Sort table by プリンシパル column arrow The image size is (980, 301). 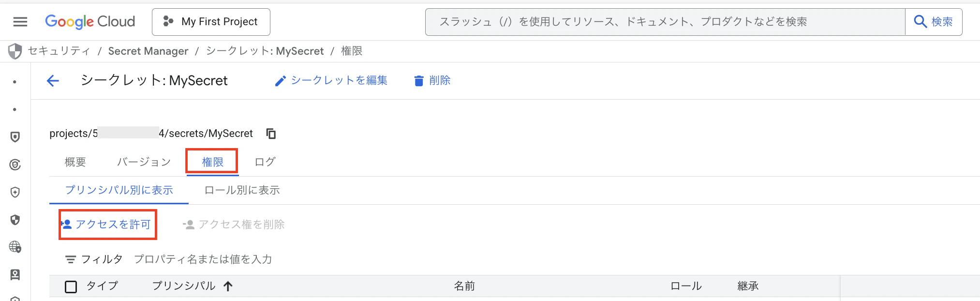(x=228, y=286)
